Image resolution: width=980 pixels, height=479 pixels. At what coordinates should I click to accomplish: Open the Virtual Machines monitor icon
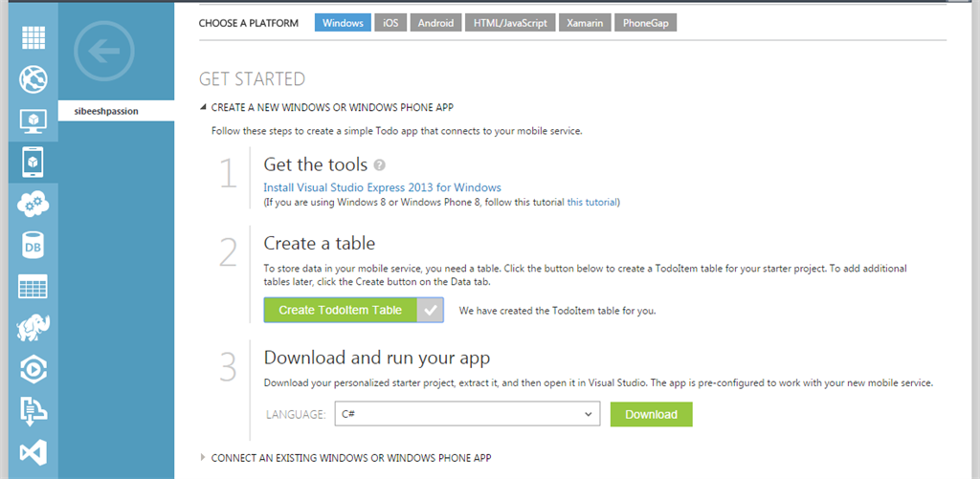pyautogui.click(x=33, y=120)
